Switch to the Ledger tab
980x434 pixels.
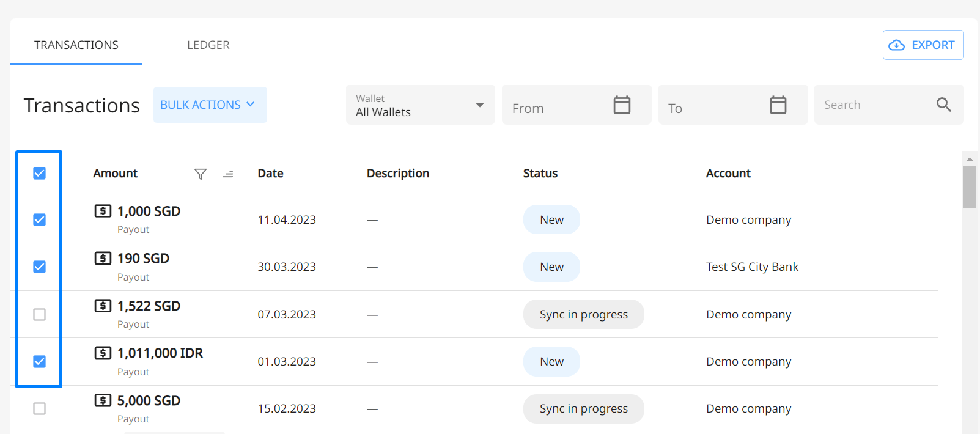click(208, 45)
